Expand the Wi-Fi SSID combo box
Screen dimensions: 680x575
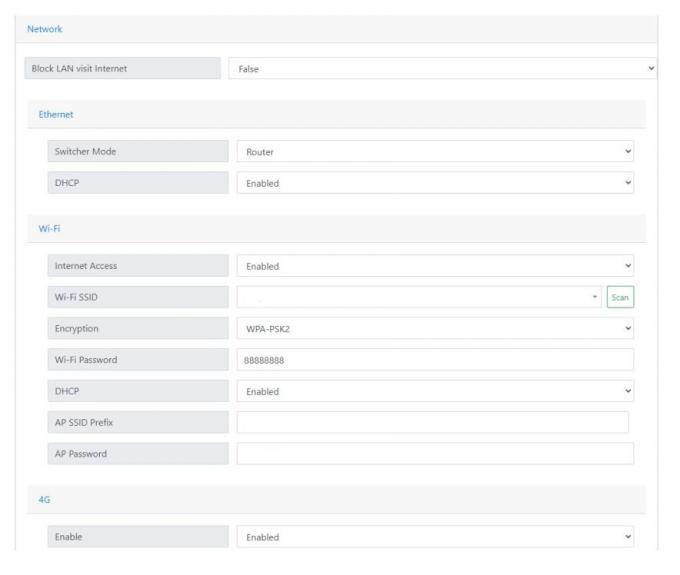(x=419, y=297)
